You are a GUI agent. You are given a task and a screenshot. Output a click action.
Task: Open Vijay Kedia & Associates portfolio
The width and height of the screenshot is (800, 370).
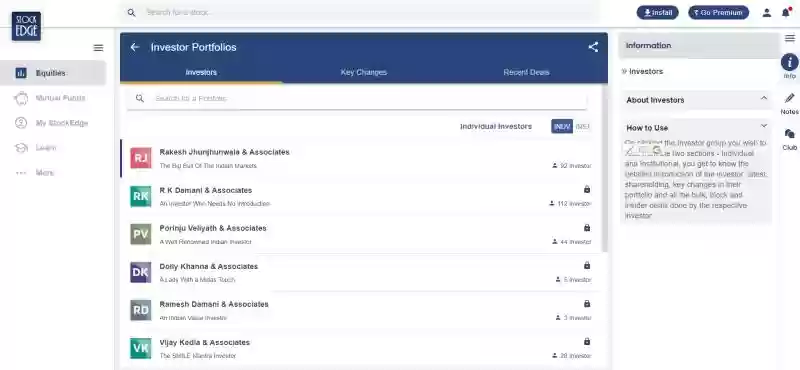point(360,348)
